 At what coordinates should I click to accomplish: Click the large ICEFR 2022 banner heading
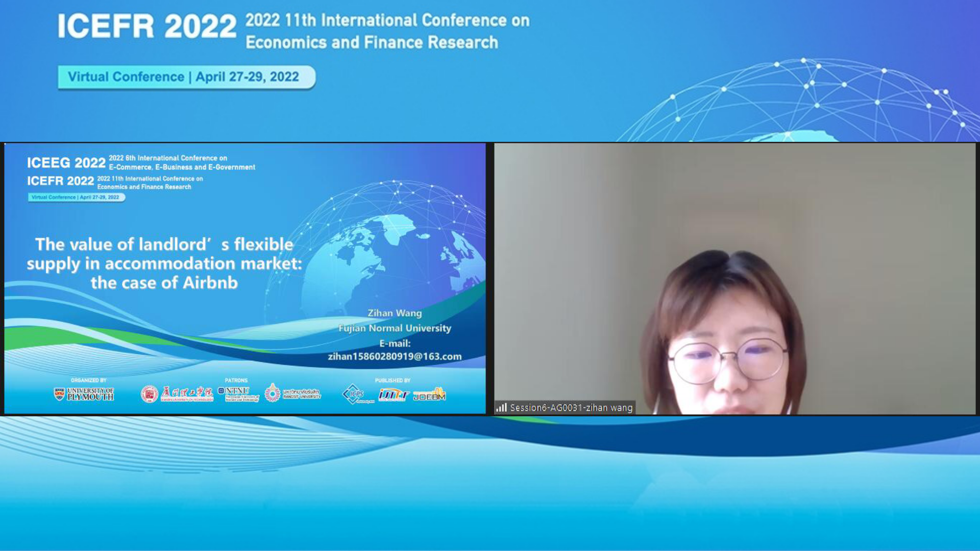(x=146, y=27)
